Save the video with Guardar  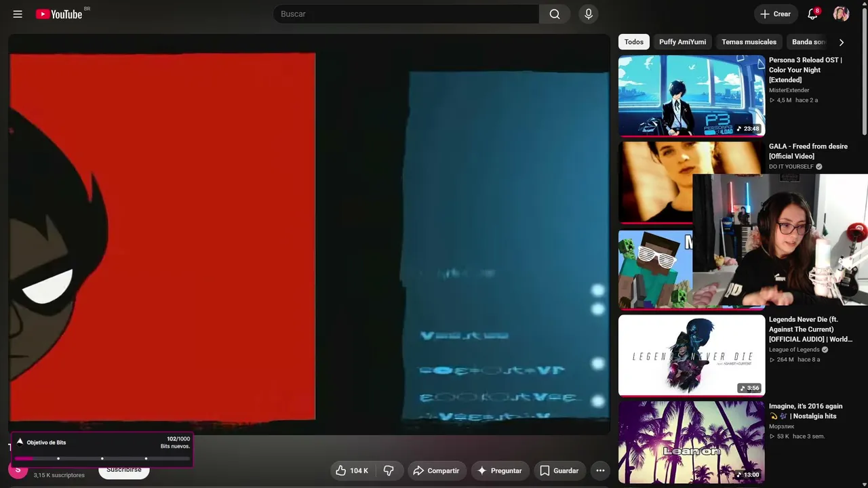tap(559, 470)
